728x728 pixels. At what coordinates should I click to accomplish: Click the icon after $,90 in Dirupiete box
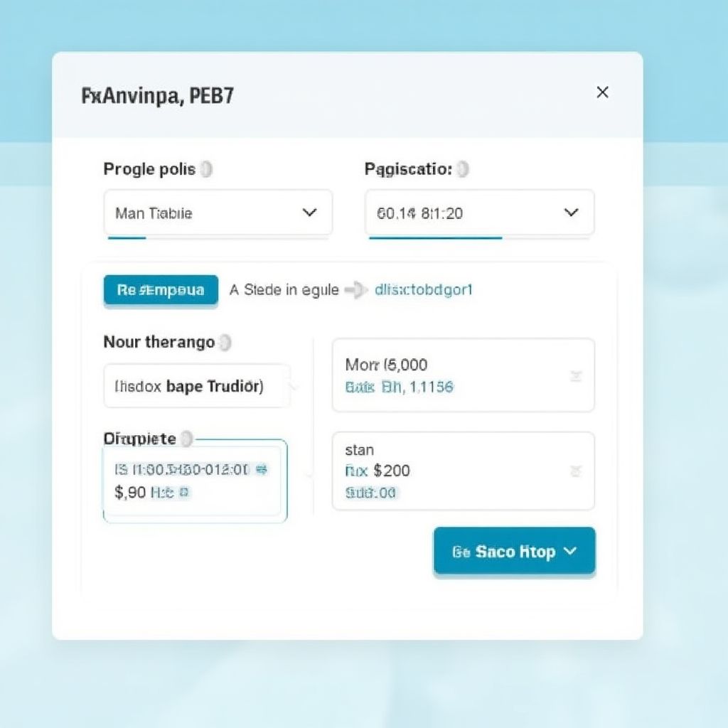pyautogui.click(x=184, y=492)
